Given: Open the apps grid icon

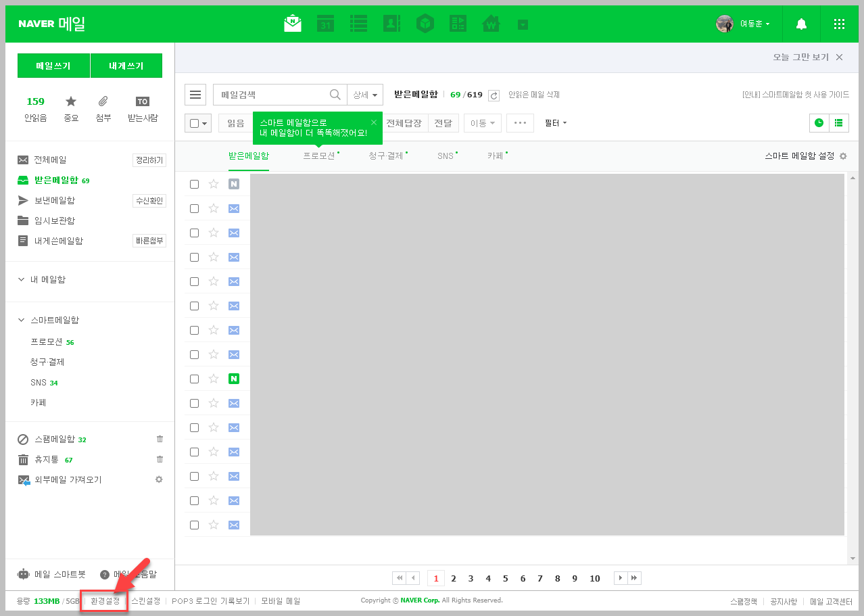Looking at the screenshot, I should click(x=839, y=24).
